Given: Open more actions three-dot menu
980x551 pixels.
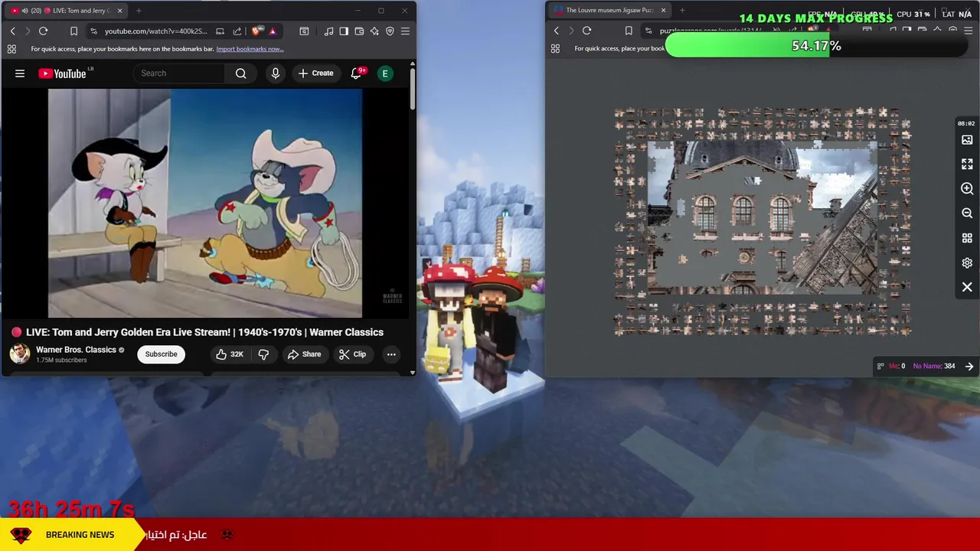Looking at the screenshot, I should (x=391, y=354).
